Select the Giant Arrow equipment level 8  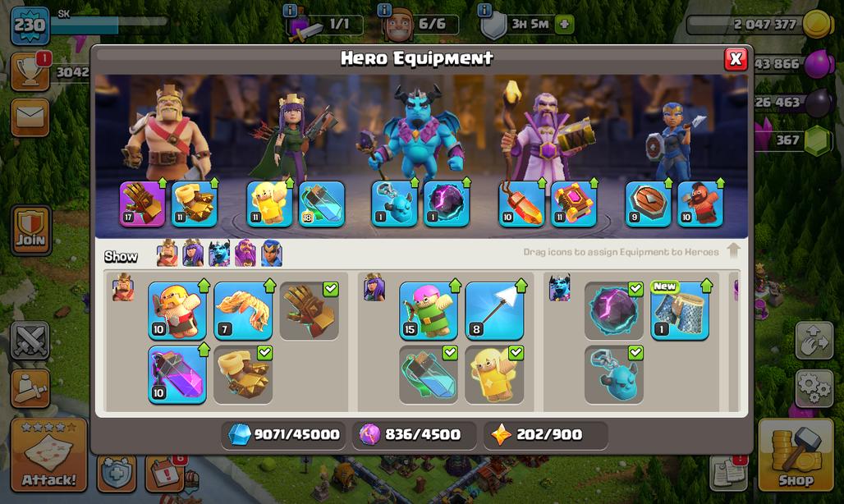494,310
